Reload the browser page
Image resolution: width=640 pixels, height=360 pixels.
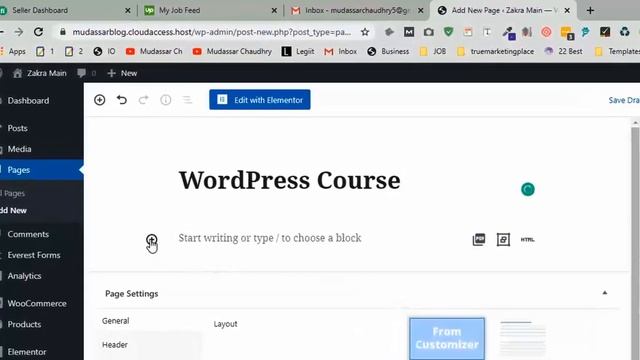coord(38,32)
